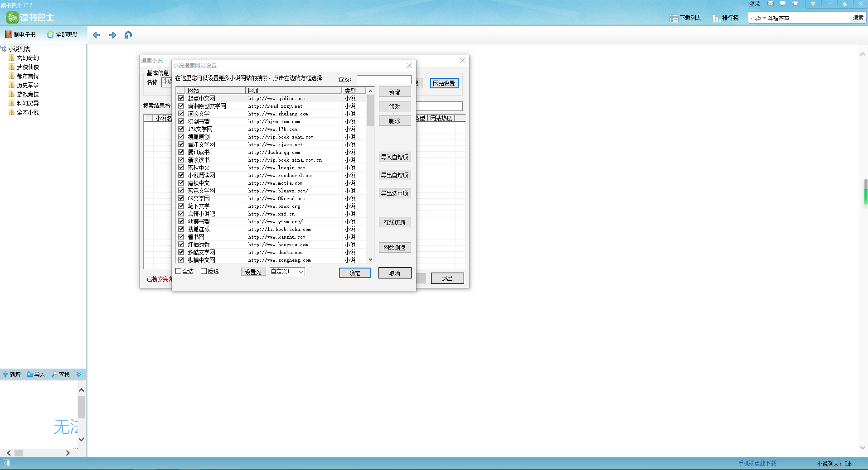The image size is (868, 470).
Task: Click the forward arrow navigation icon
Action: (112, 35)
